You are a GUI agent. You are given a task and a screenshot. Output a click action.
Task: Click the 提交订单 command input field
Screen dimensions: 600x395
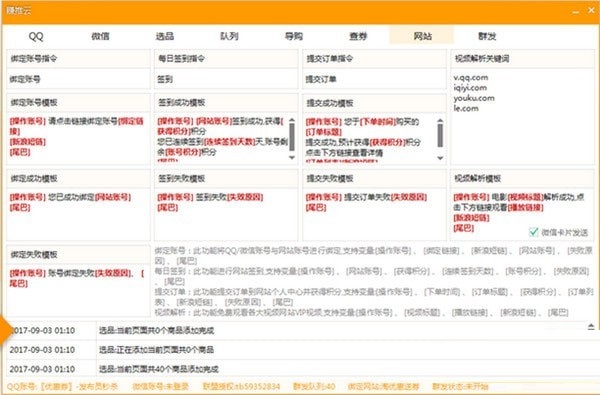click(374, 79)
